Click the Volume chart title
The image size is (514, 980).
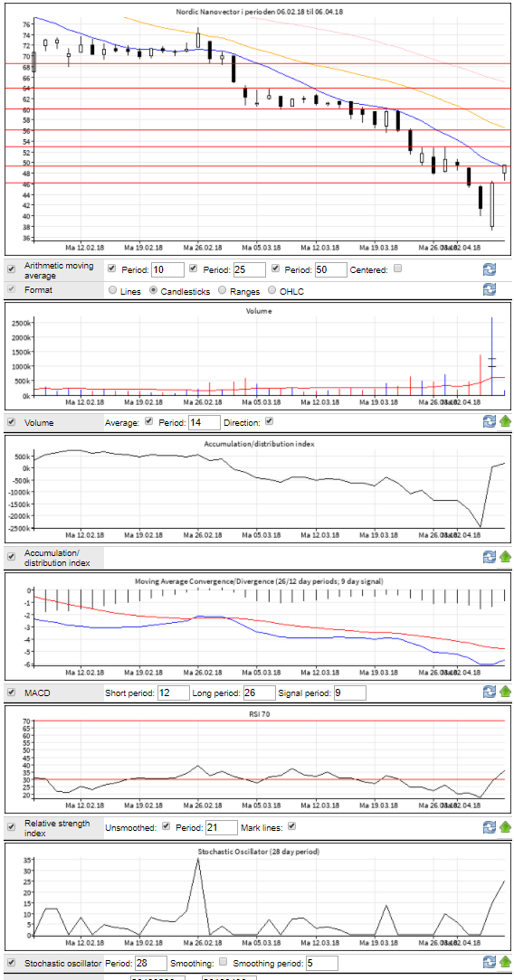tap(261, 309)
